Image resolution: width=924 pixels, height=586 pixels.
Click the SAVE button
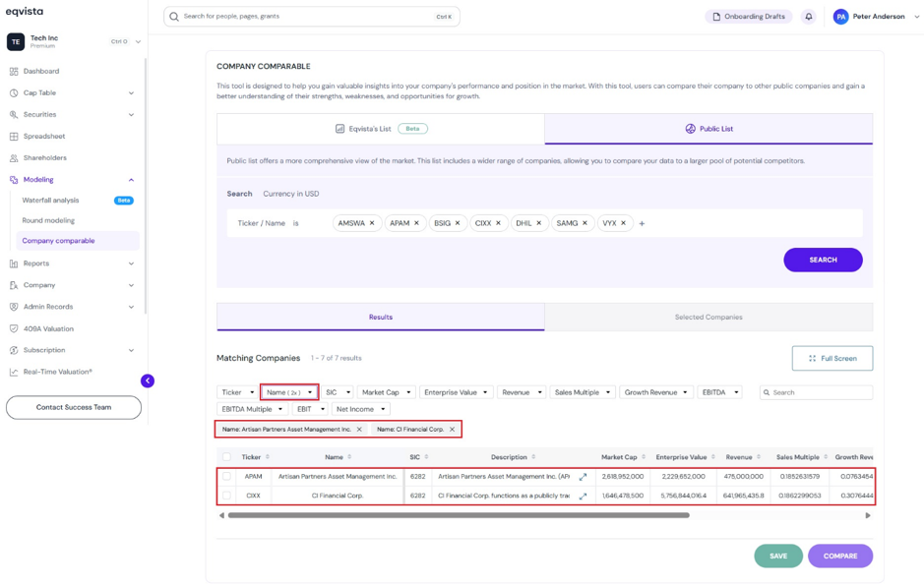[x=778, y=556]
